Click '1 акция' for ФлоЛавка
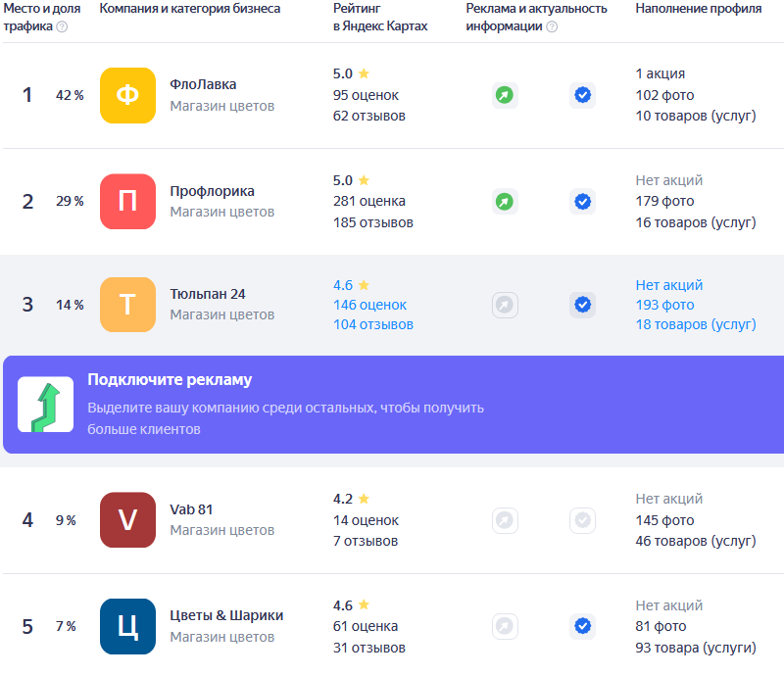 tap(660, 74)
